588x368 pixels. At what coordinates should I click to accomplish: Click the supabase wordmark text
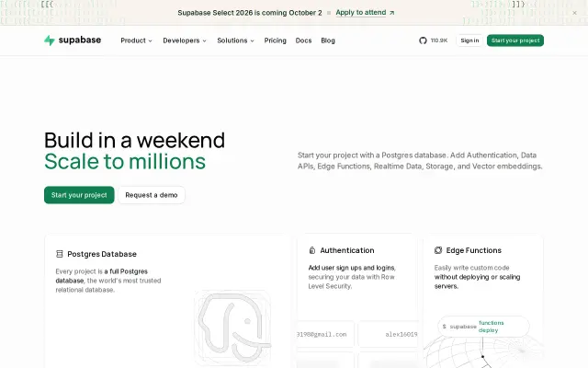click(x=80, y=40)
